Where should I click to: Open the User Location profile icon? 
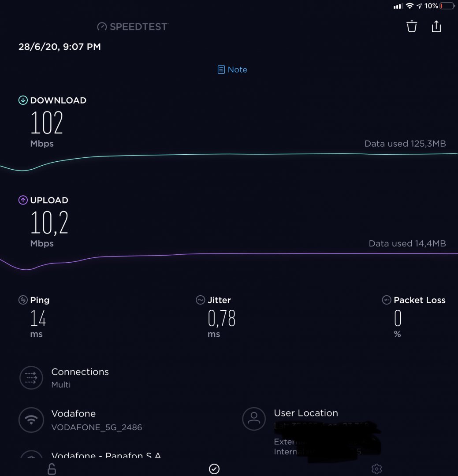(x=254, y=419)
